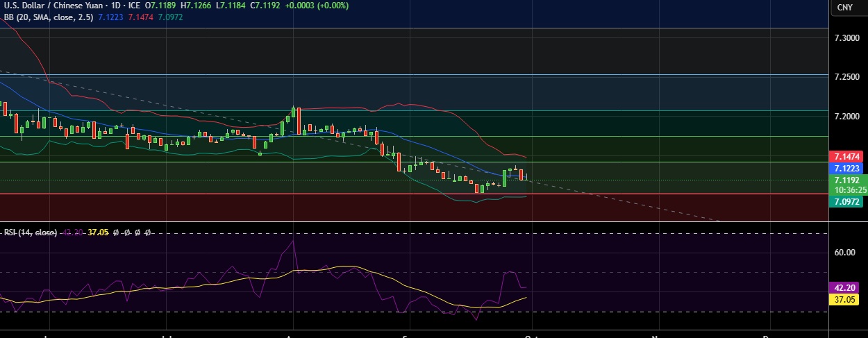Click the red 7.1474 tag on price scale

(x=848, y=157)
